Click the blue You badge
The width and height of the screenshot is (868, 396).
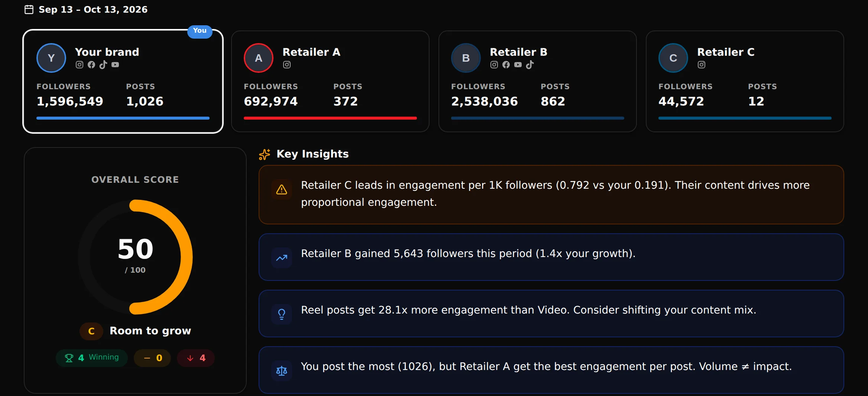point(200,31)
